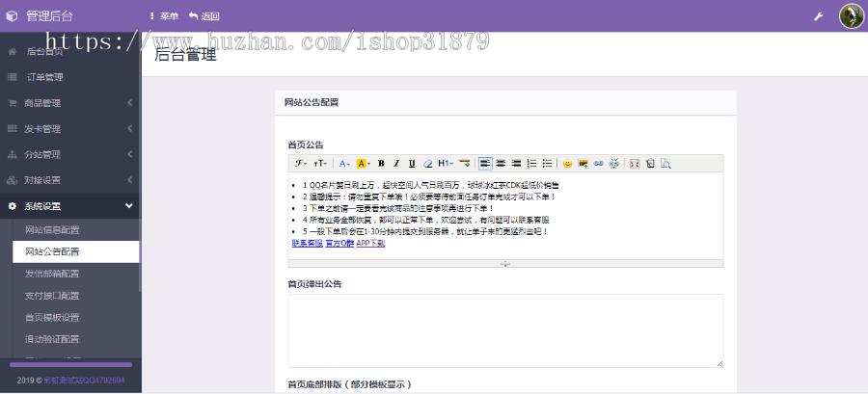Viewport: 868px width, 394px height.
Task: Click the 彩虹测试站QQ4792694 footer link
Action: click(84, 381)
